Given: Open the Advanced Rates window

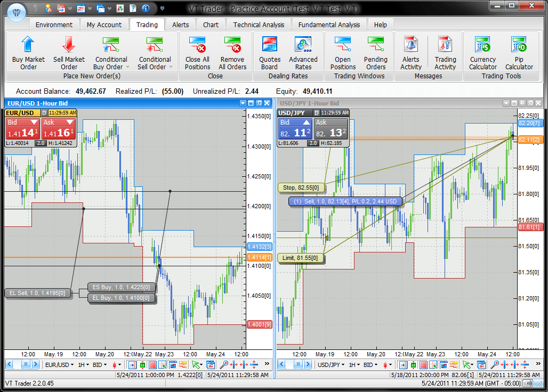Looking at the screenshot, I should 303,53.
